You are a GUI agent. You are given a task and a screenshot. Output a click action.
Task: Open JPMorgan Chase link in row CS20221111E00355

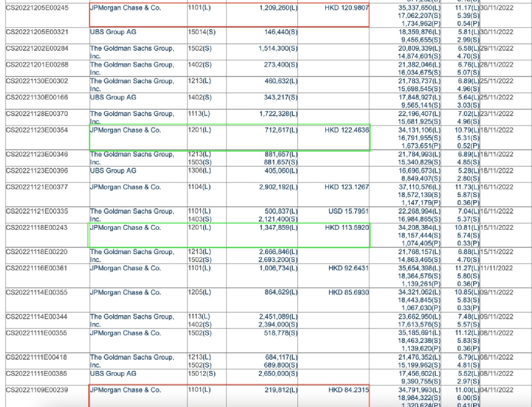(x=125, y=333)
